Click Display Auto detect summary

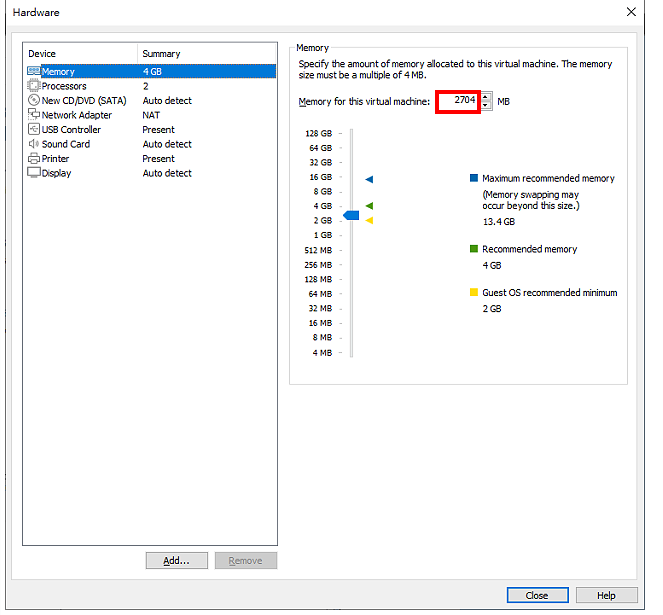pos(167,173)
